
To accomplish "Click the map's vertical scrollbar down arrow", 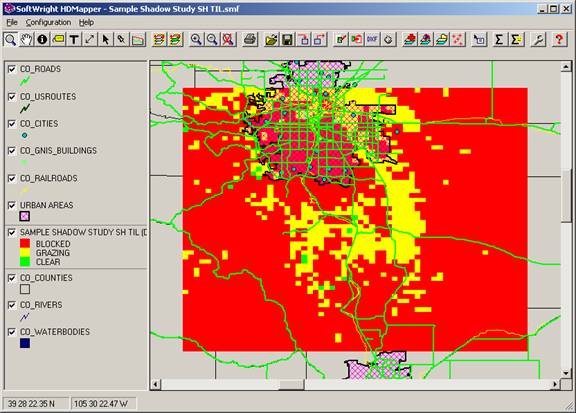I will point(566,373).
